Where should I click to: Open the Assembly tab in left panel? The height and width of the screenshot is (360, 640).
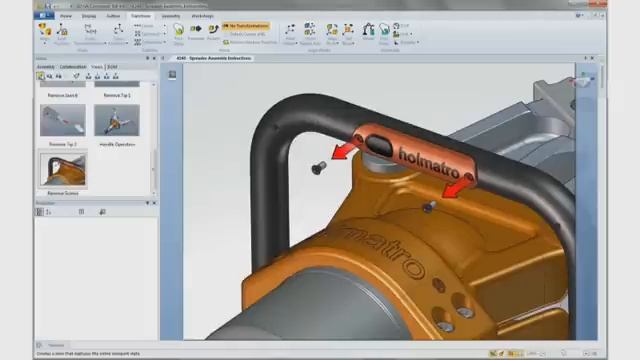pyautogui.click(x=46, y=67)
